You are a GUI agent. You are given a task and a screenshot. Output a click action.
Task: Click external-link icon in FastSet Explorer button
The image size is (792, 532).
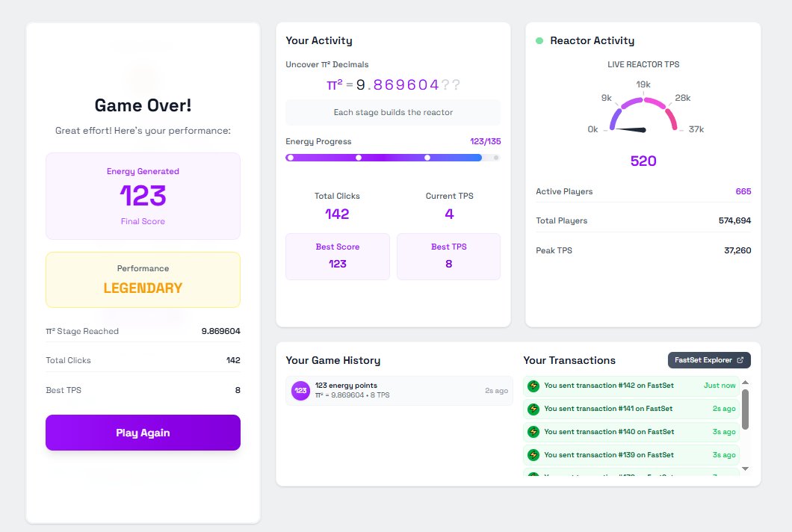(x=740, y=360)
